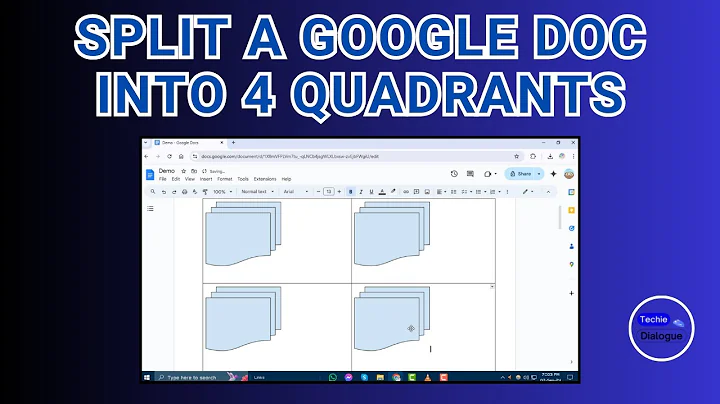Open the View menu
This screenshot has height=404, width=720.
[190, 179]
